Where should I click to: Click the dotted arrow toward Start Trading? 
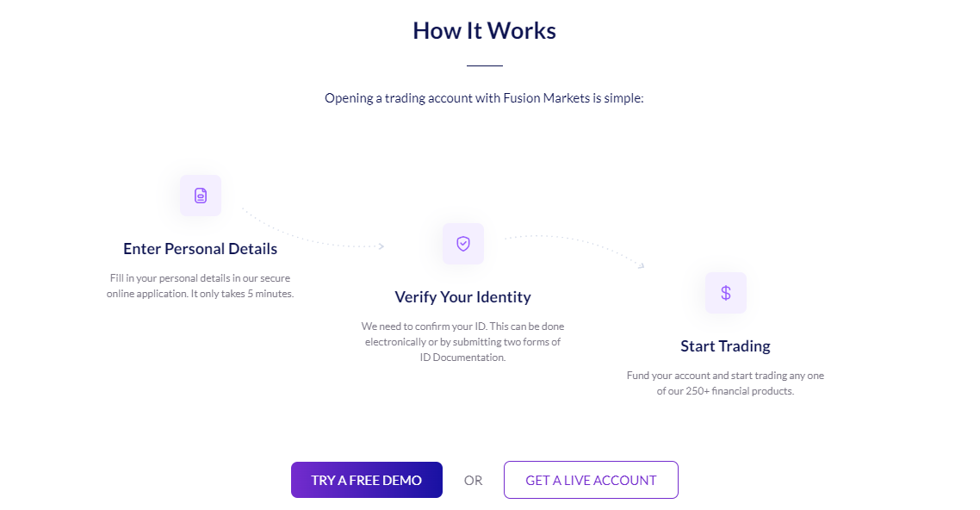[574, 252]
